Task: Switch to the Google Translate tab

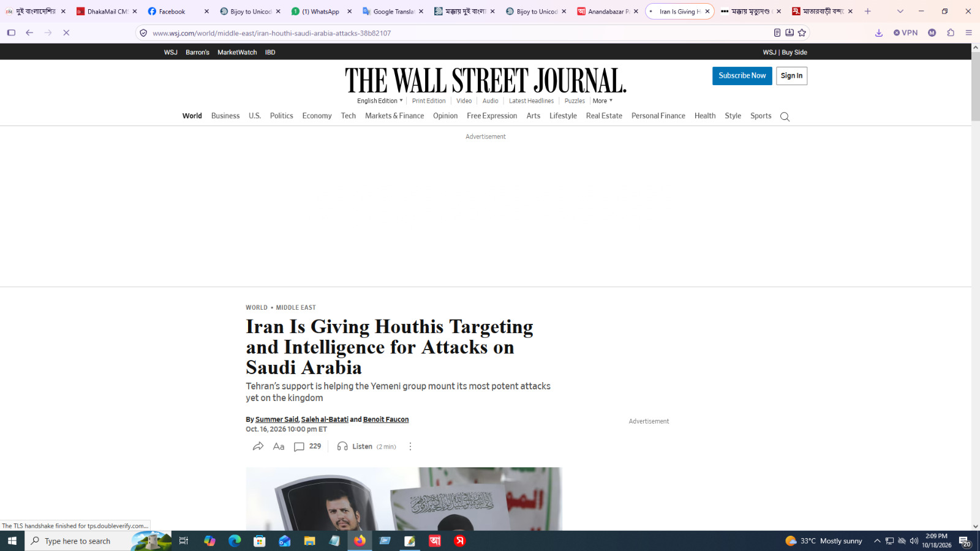Action: 392,11
